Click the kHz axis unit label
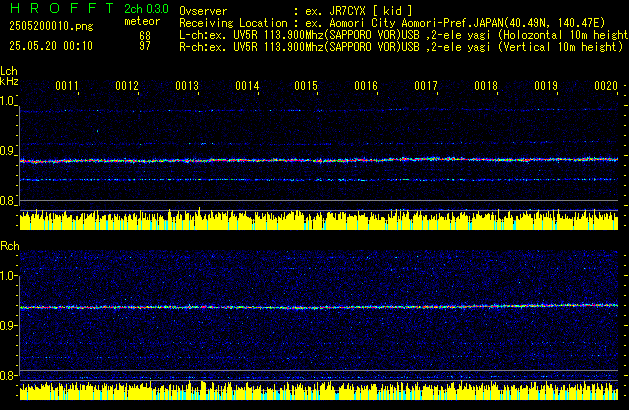Image resolution: width=629 pixels, height=410 pixels. tap(9, 81)
